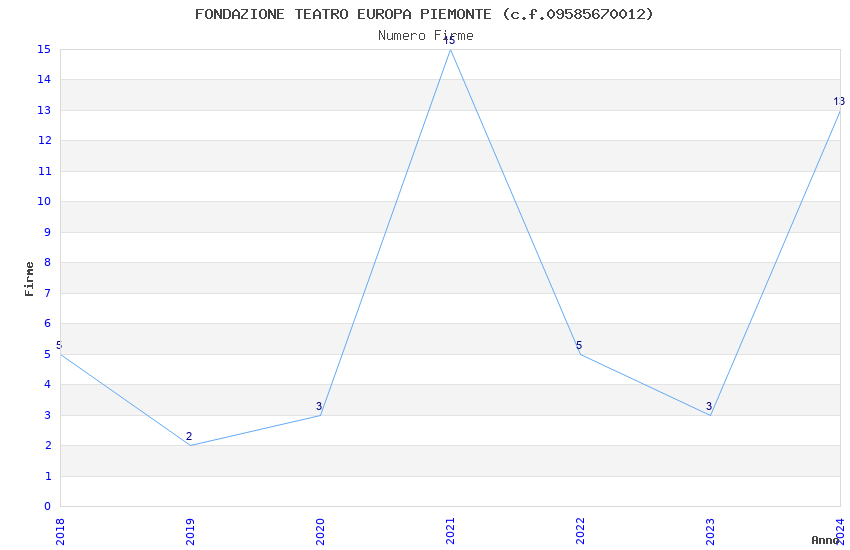850x550 pixels.
Task: Click the 2022 data point labeled 5
Action: point(581,354)
